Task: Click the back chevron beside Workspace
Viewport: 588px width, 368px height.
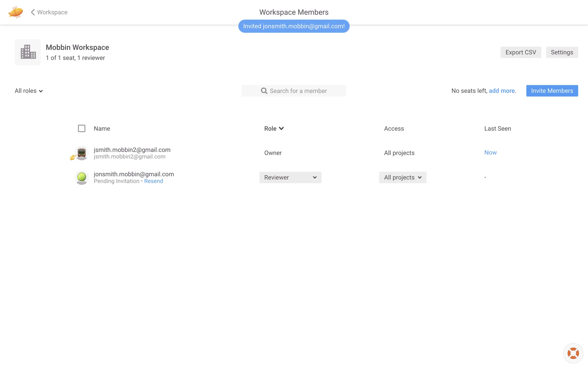Action: [x=33, y=12]
